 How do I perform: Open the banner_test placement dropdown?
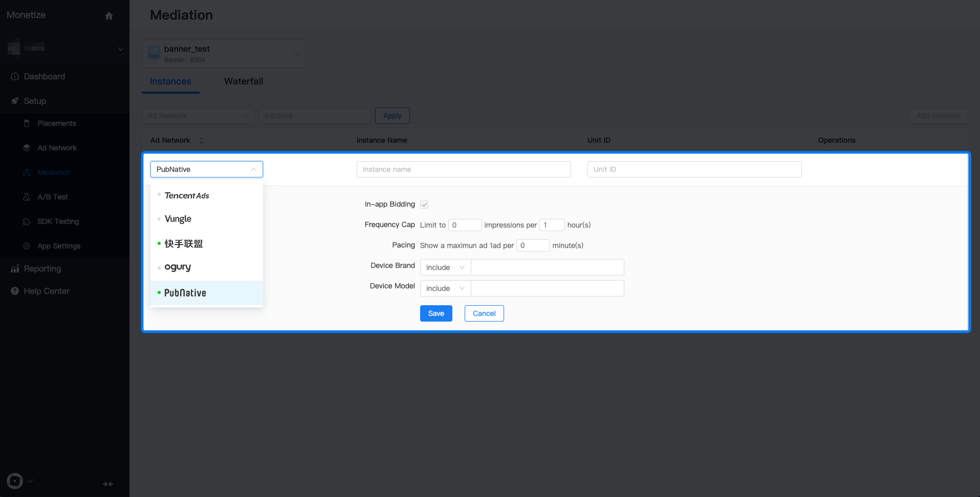click(x=224, y=54)
